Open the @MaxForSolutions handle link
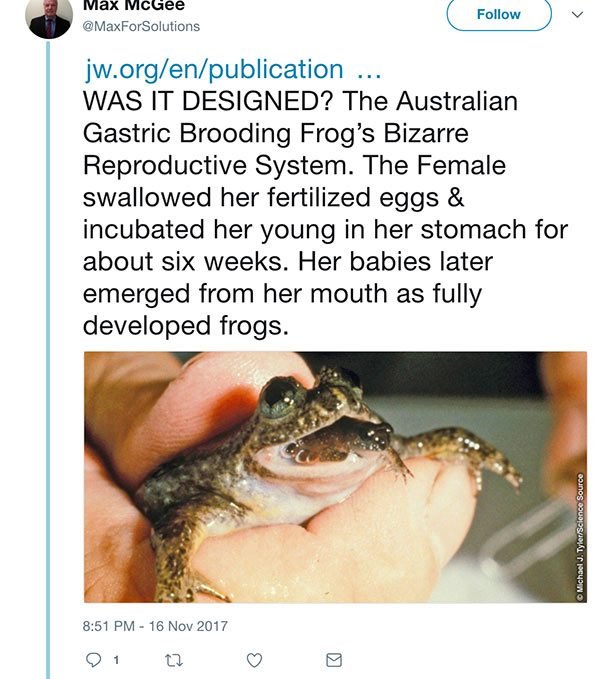 click(x=141, y=26)
